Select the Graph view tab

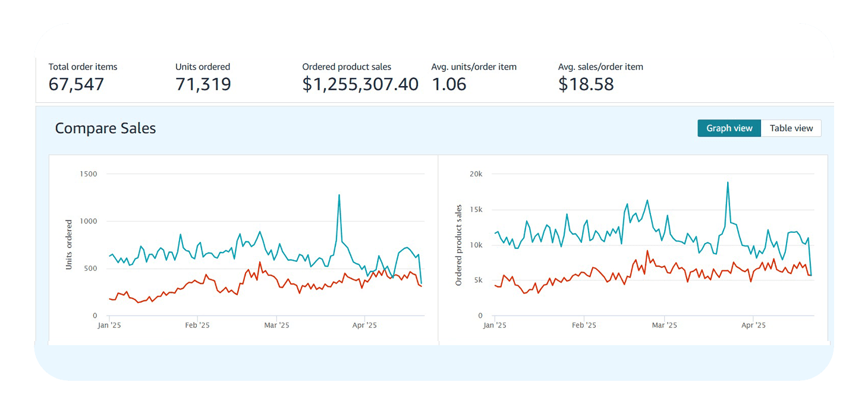point(729,128)
